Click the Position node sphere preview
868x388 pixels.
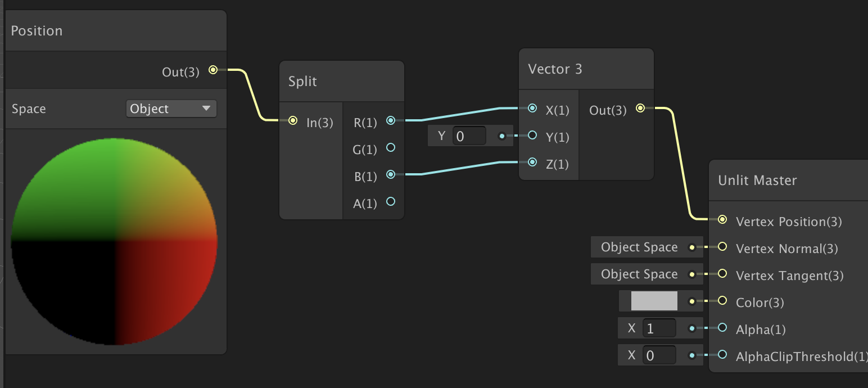click(114, 241)
